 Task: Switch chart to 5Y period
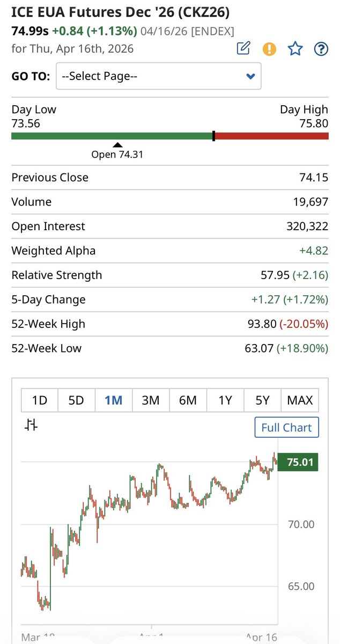pyautogui.click(x=262, y=400)
